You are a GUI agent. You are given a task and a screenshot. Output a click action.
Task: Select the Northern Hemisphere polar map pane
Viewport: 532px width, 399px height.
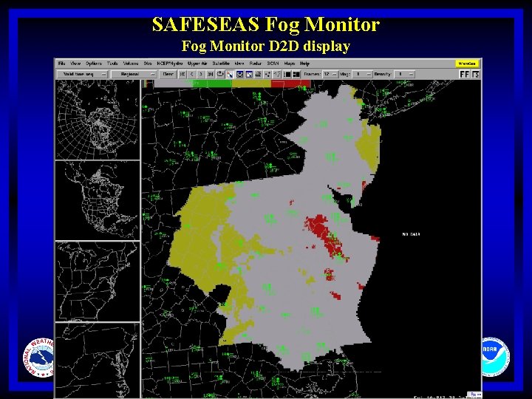pyautogui.click(x=98, y=120)
